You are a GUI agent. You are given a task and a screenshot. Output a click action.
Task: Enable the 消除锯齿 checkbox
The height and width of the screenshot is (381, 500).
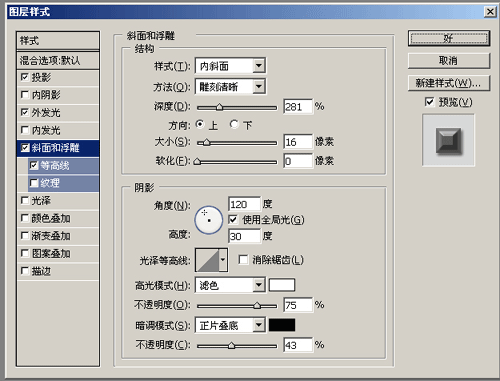tap(243, 260)
